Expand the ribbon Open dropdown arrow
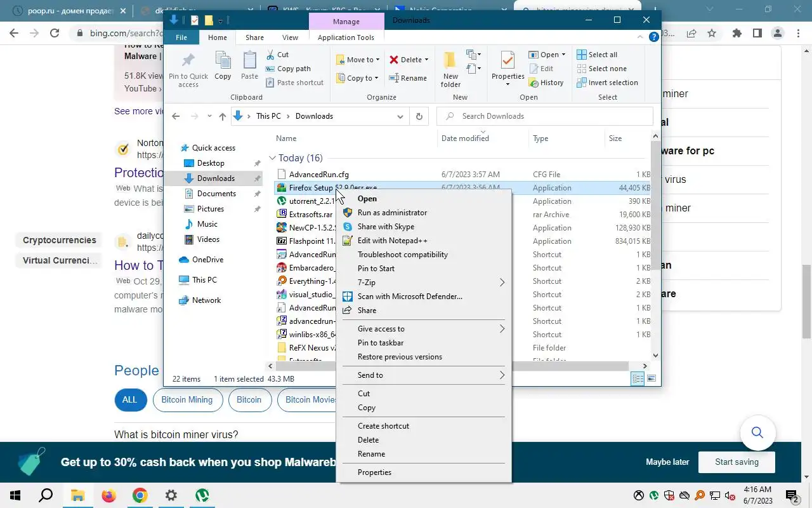The height and width of the screenshot is (508, 812). [x=563, y=55]
